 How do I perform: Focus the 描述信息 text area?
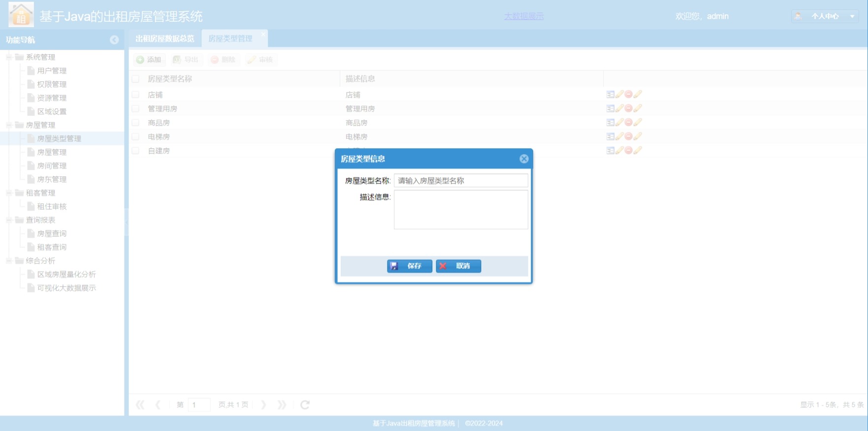click(461, 210)
